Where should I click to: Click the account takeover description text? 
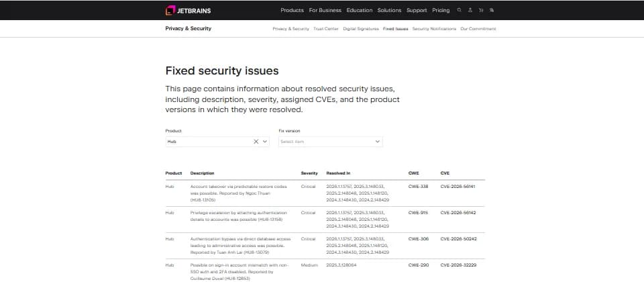tap(239, 193)
